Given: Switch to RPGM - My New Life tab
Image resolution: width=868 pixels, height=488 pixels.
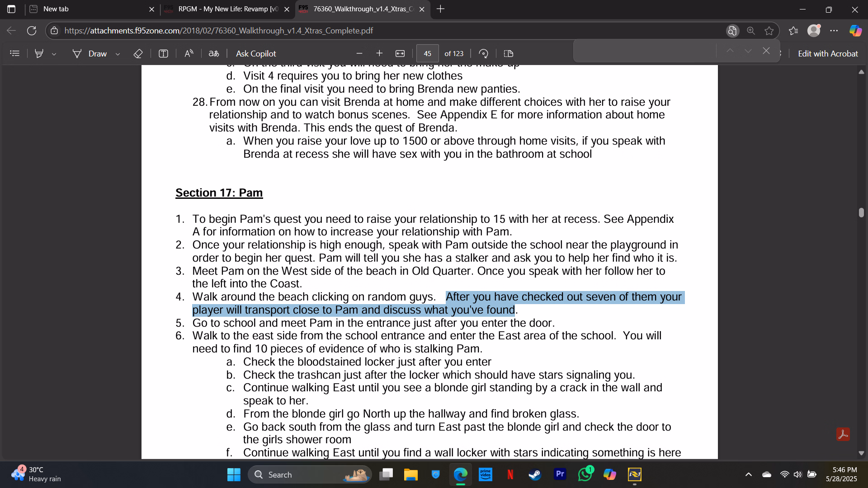Looking at the screenshot, I should coord(226,9).
